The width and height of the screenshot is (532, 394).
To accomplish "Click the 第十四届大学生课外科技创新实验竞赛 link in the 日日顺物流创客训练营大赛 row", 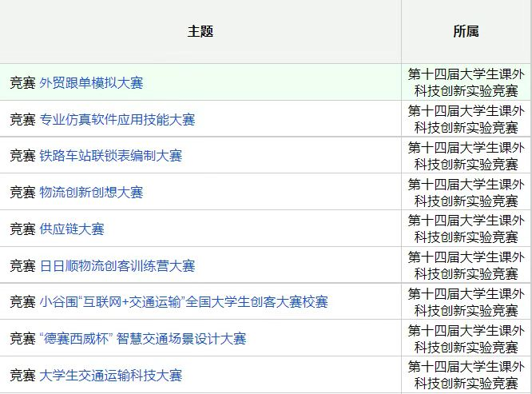I will [x=466, y=265].
